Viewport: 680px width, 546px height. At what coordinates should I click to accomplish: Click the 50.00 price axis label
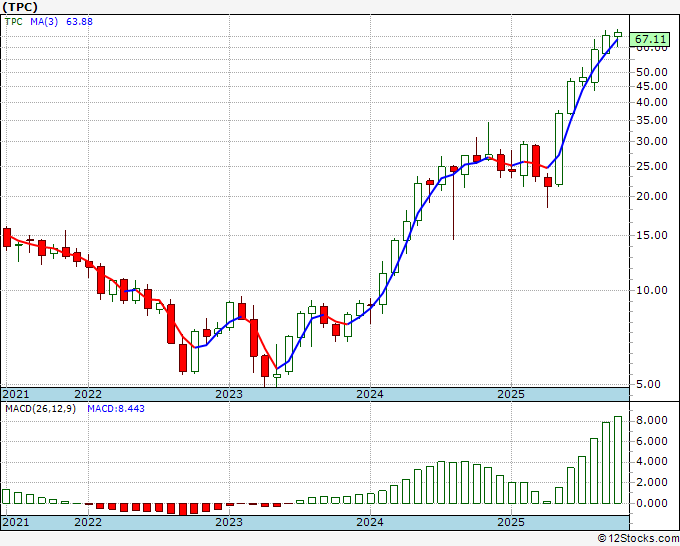point(652,72)
